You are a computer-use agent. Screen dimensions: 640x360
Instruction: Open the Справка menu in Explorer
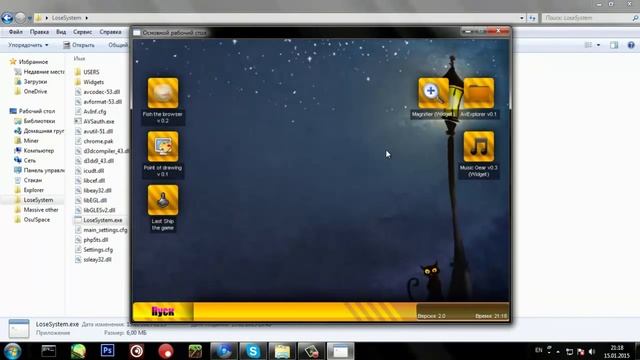[x=110, y=32]
